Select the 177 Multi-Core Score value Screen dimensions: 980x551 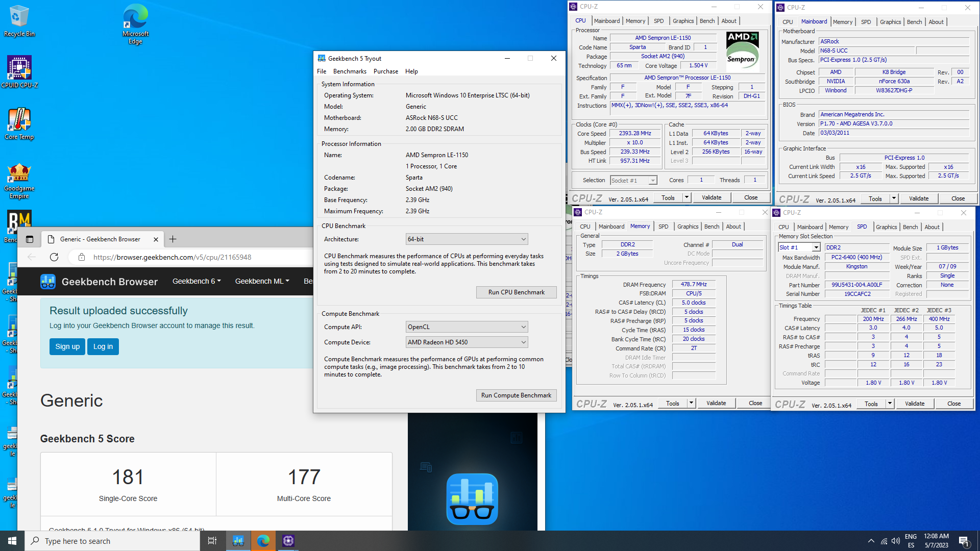[304, 477]
